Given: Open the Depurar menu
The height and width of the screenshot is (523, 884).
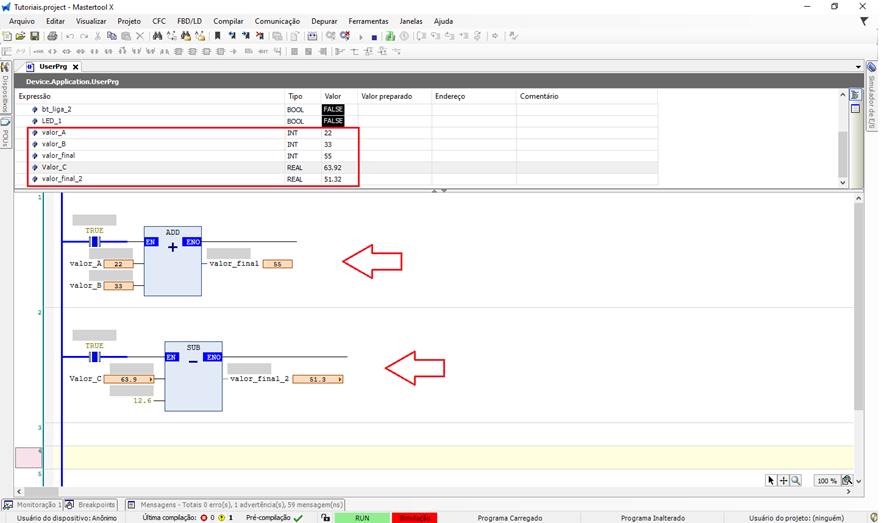Looking at the screenshot, I should click(324, 21).
